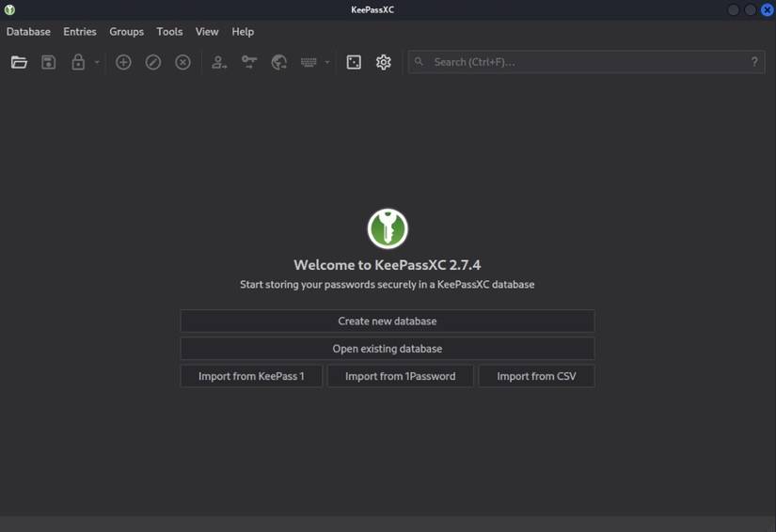Click the Create new database button
The image size is (776, 532).
point(388,321)
